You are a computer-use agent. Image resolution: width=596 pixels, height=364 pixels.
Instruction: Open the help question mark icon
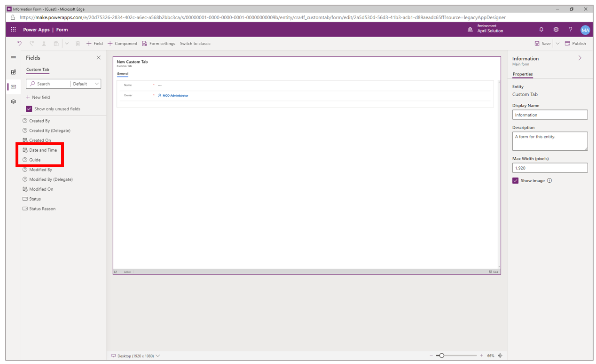tap(571, 30)
